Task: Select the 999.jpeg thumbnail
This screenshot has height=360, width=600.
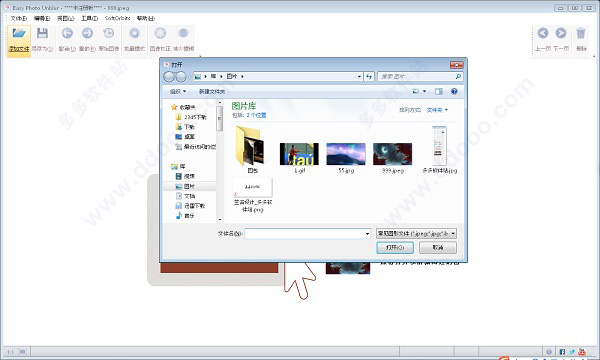Action: tap(393, 154)
